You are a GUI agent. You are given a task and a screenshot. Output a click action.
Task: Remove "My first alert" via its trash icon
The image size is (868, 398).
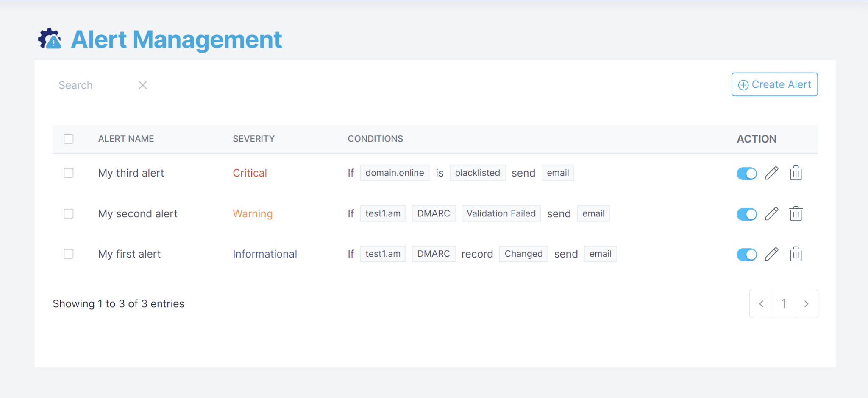[796, 254]
